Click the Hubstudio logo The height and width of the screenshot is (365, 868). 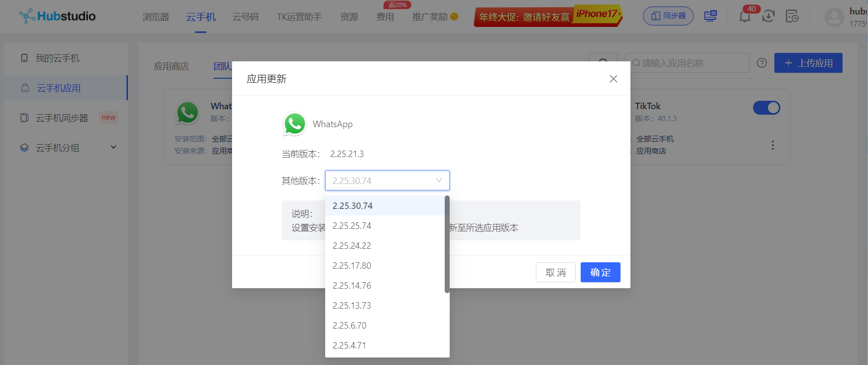click(x=57, y=16)
